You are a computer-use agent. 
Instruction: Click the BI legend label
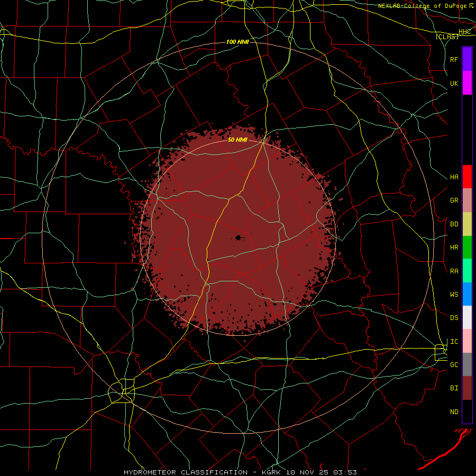tap(454, 388)
